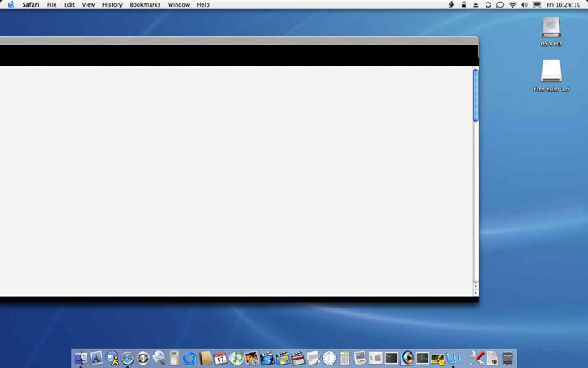Launch Mail stamp icon in Dock
The width and height of the screenshot is (588, 368).
[x=97, y=359]
